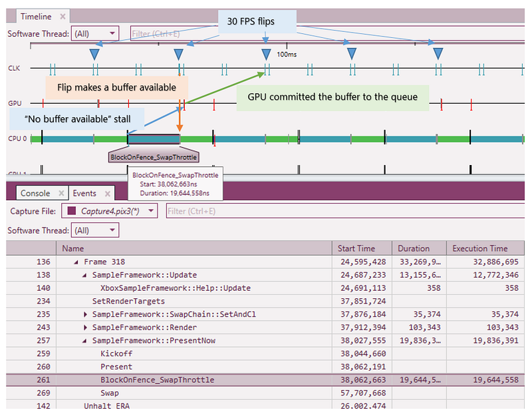Open the Events Software Thread dropdown
This screenshot has height=416, width=532.
click(x=95, y=230)
